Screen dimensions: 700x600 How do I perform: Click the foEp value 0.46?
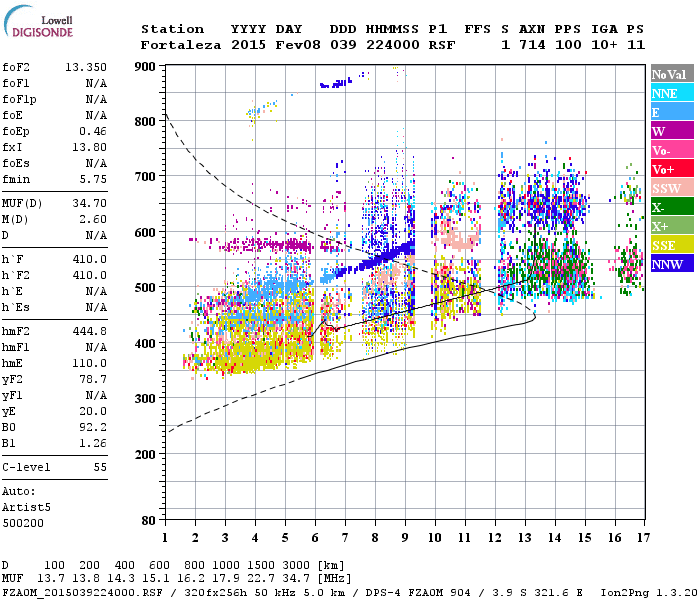93,131
